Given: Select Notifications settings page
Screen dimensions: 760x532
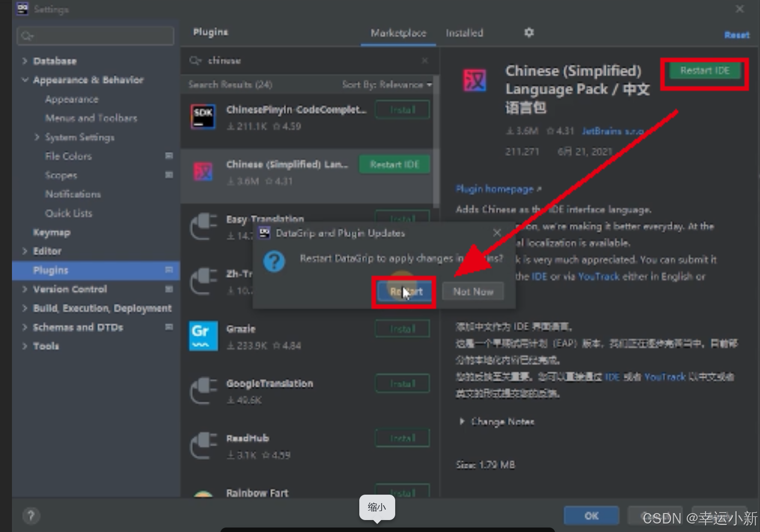Looking at the screenshot, I should click(73, 194).
